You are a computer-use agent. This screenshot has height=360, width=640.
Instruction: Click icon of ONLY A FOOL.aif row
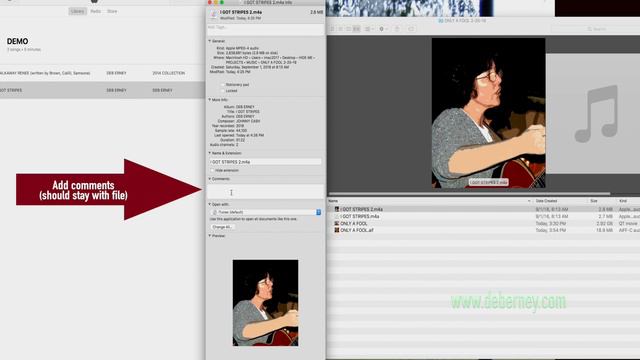point(337,230)
